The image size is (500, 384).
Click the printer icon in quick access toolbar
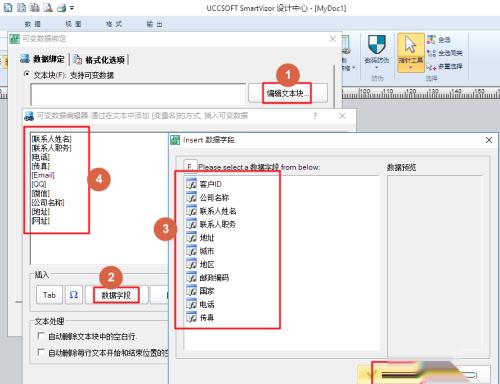[x=61, y=7]
